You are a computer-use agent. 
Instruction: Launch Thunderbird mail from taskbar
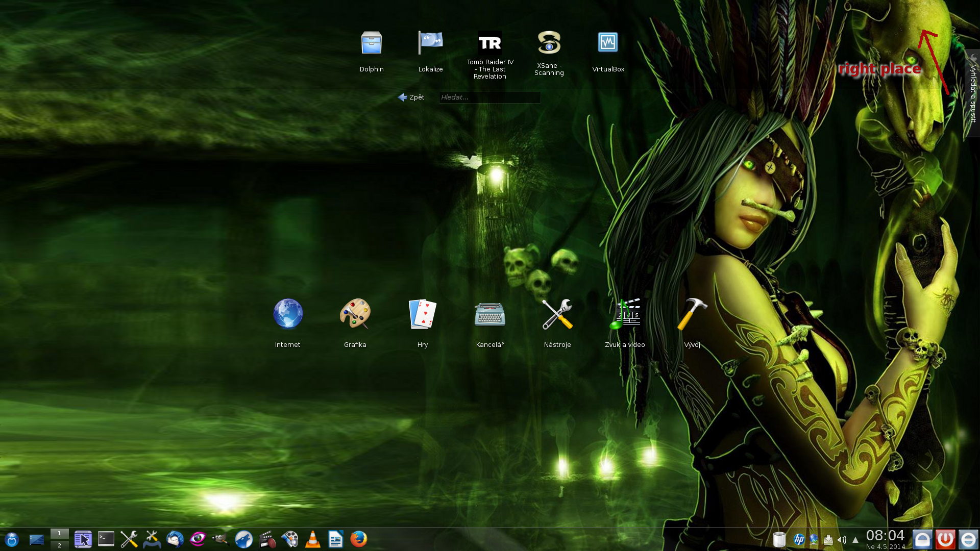[x=175, y=539]
